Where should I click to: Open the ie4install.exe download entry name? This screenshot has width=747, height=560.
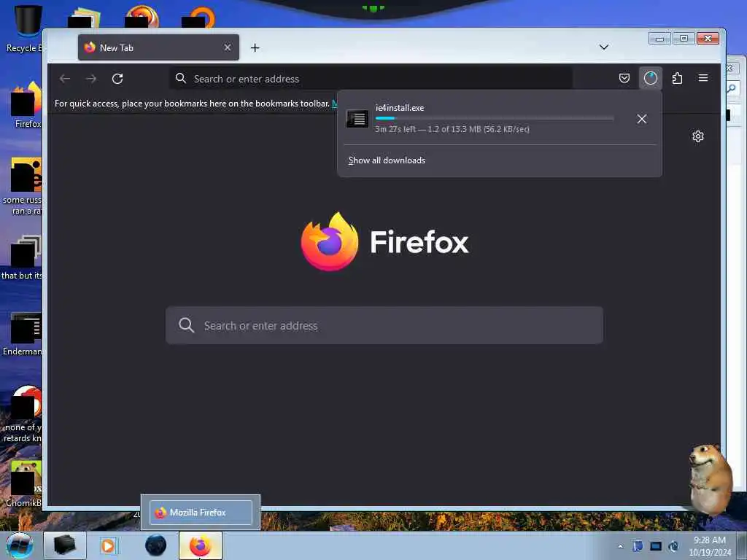tap(400, 108)
